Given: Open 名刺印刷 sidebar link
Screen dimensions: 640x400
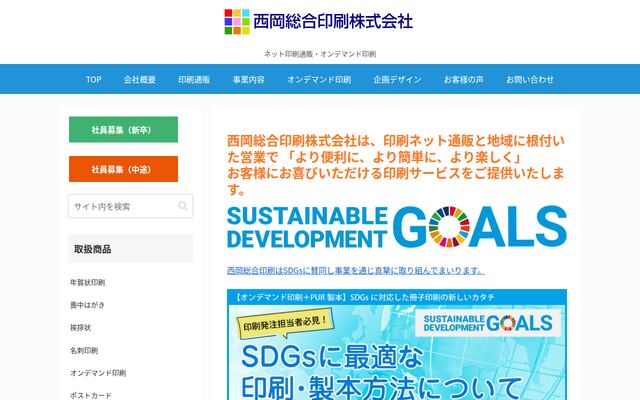Looking at the screenshot, I should pyautogui.click(x=84, y=350).
